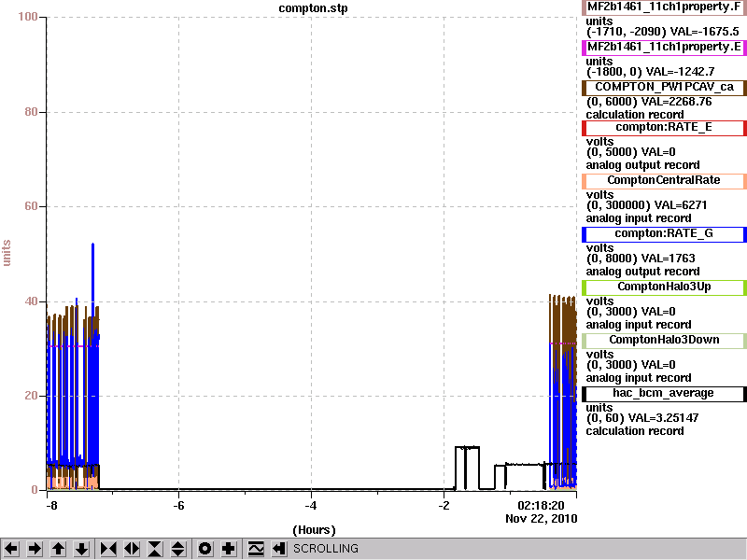This screenshot has height=560, width=747.
Task: Select the ComptonHalo3Up curve legend
Action: (664, 287)
